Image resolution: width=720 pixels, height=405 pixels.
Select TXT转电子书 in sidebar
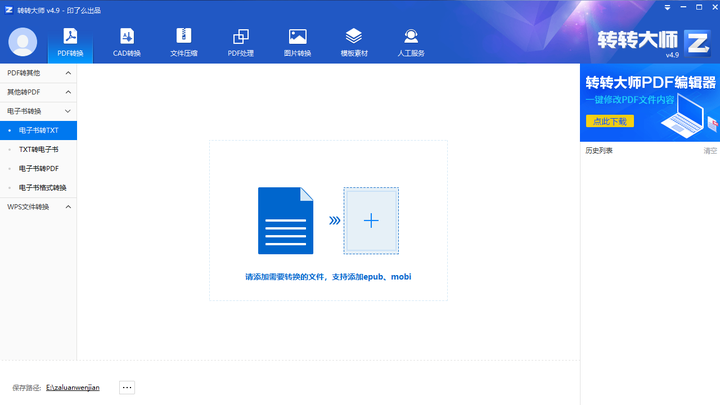click(x=38, y=150)
